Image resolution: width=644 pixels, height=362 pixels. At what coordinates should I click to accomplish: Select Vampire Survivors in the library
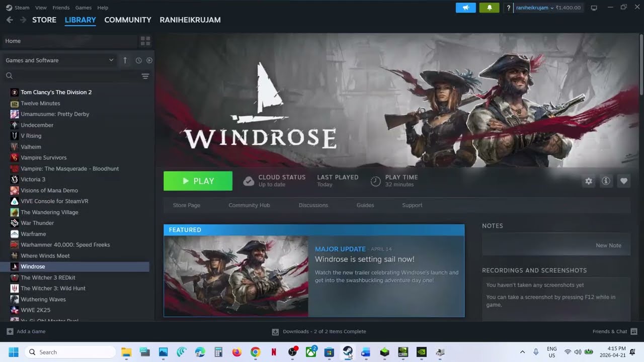[x=43, y=158]
